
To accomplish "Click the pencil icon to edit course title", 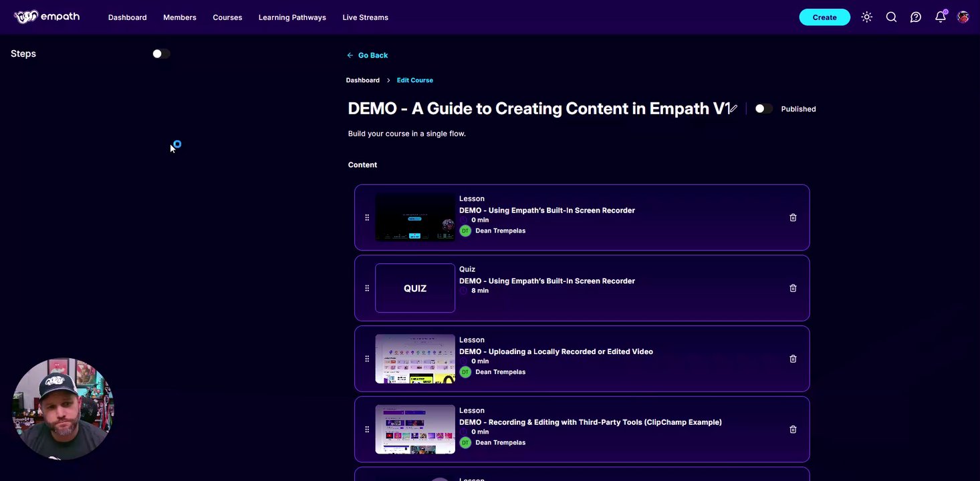I will (733, 108).
